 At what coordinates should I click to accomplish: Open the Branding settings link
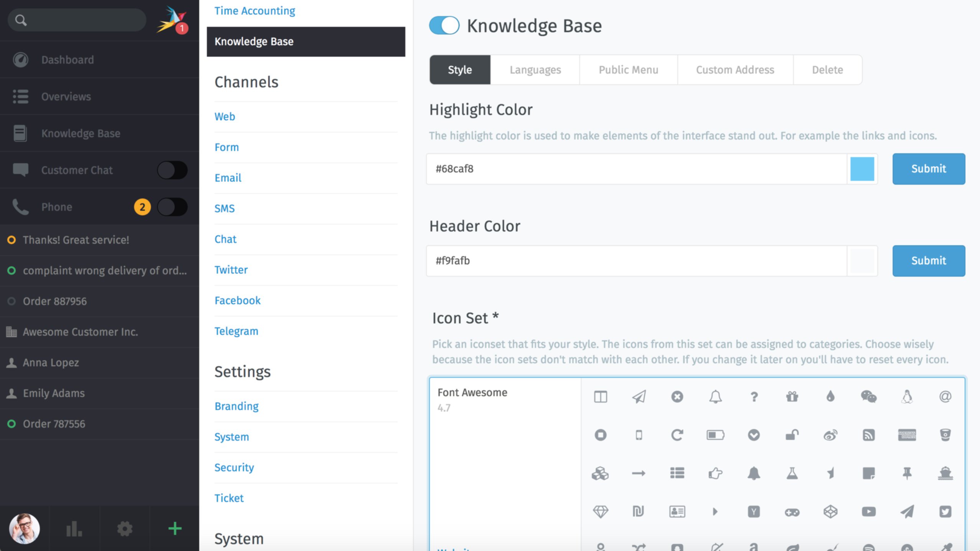tap(236, 406)
